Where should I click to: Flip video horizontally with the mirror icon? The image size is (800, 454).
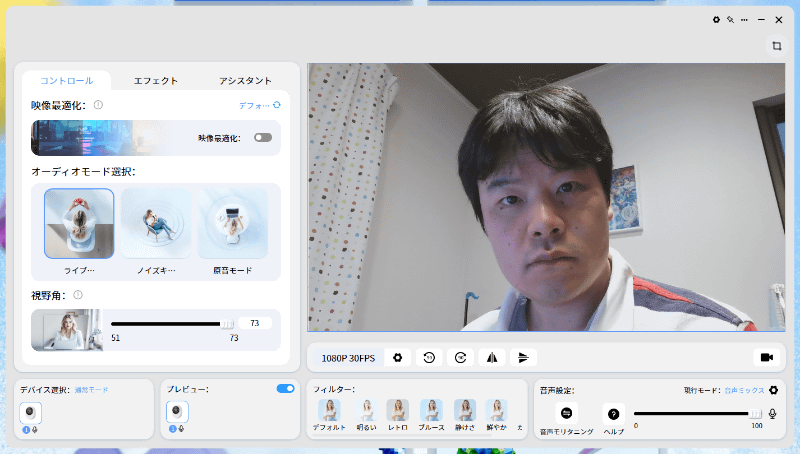[492, 358]
